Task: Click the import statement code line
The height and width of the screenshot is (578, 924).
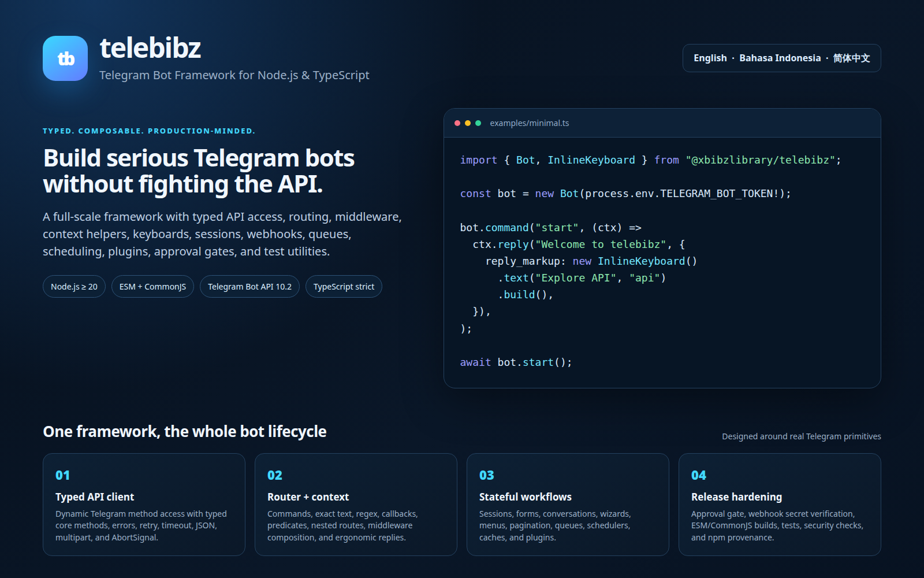Action: (651, 160)
